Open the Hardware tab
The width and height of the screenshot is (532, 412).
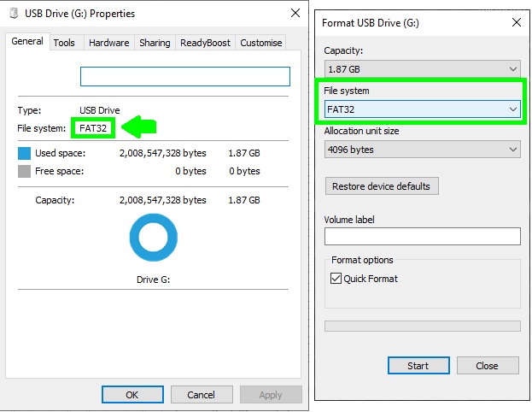(x=108, y=43)
